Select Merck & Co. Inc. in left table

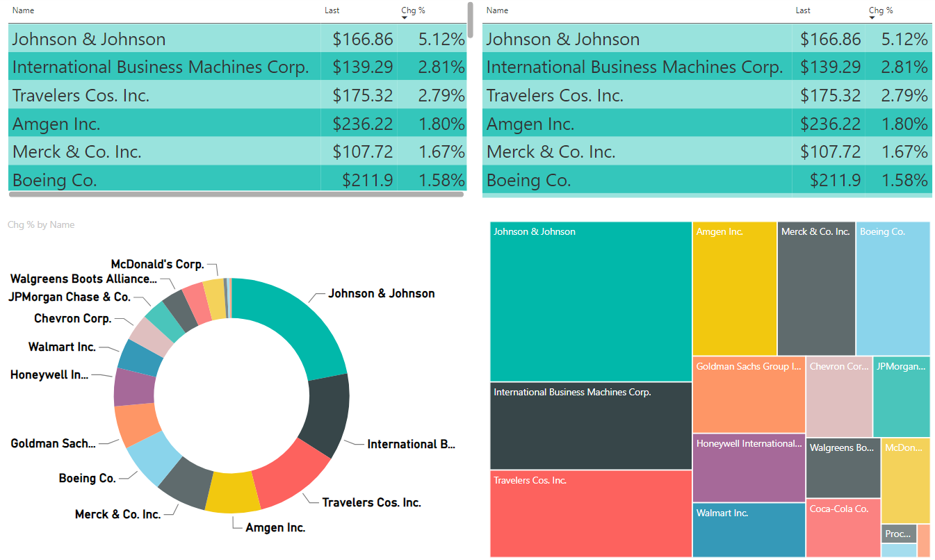[x=76, y=151]
